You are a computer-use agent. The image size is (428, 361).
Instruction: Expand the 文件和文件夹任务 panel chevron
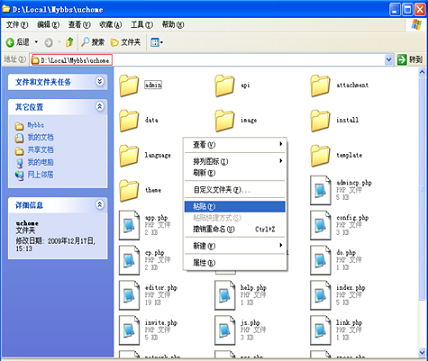click(x=100, y=81)
